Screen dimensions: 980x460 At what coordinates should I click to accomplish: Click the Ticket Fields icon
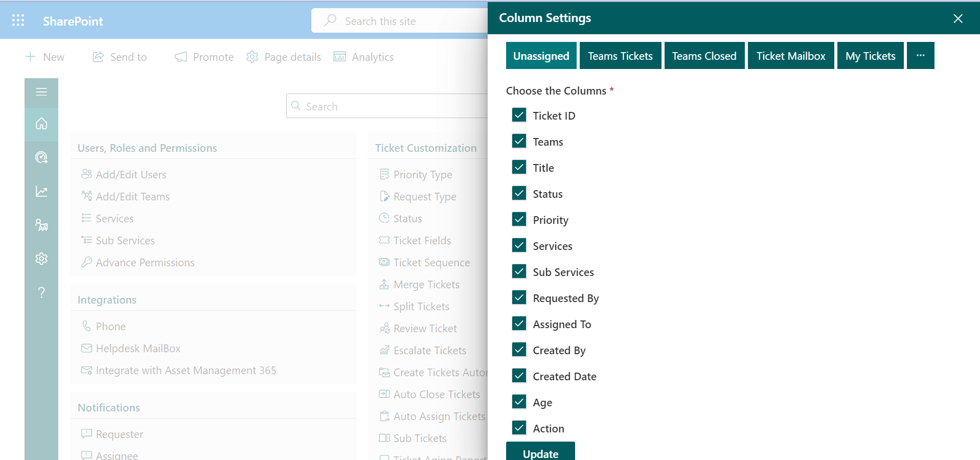pyautogui.click(x=384, y=240)
